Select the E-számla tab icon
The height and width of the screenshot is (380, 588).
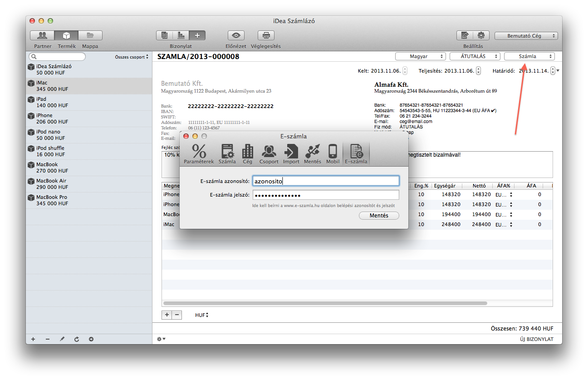coord(356,153)
